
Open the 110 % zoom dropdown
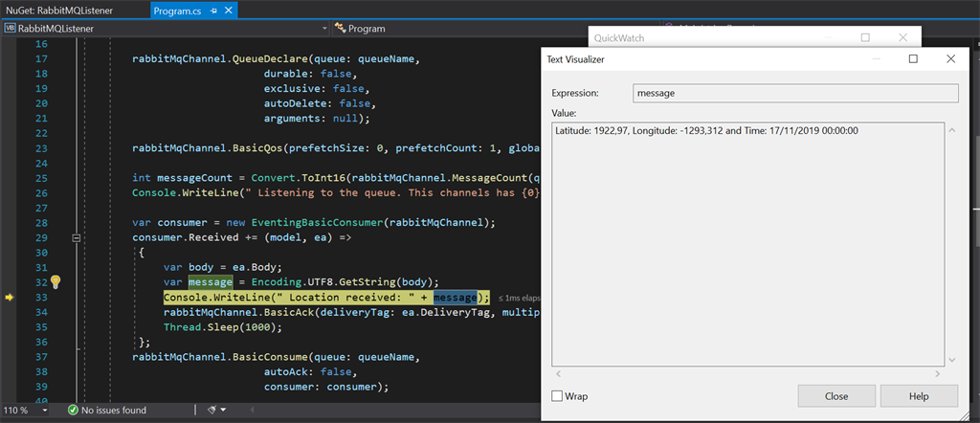(44, 411)
